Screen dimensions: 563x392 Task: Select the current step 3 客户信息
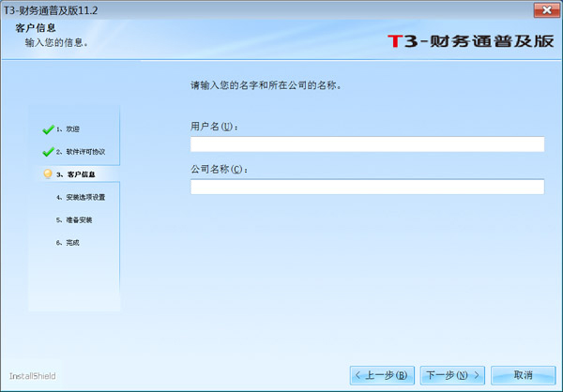(x=75, y=174)
